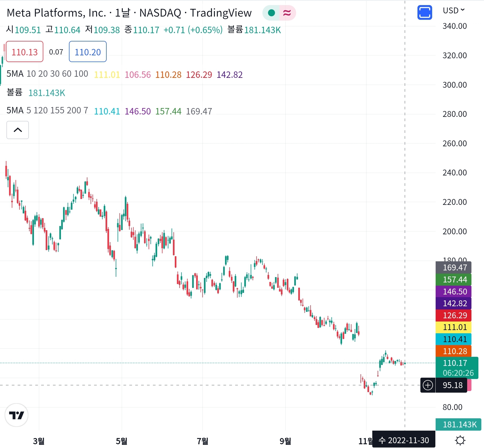Click the 169.47 gray price label
Screen dimensions: 484x448
(453, 267)
